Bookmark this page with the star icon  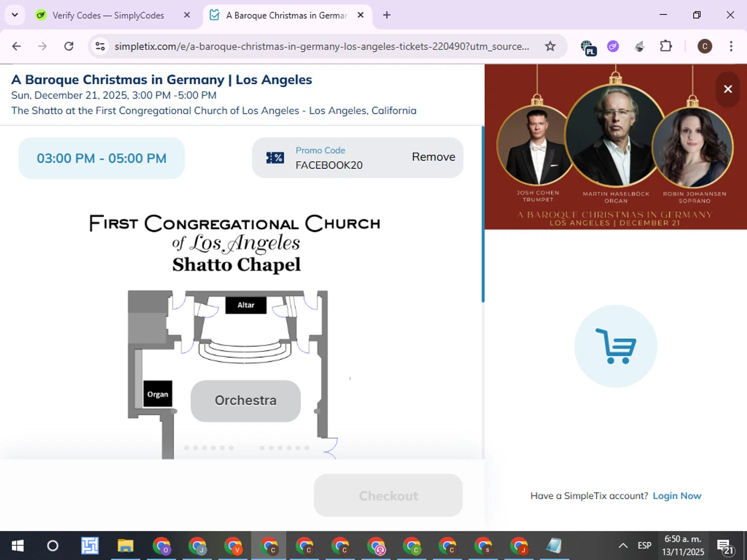pos(550,46)
